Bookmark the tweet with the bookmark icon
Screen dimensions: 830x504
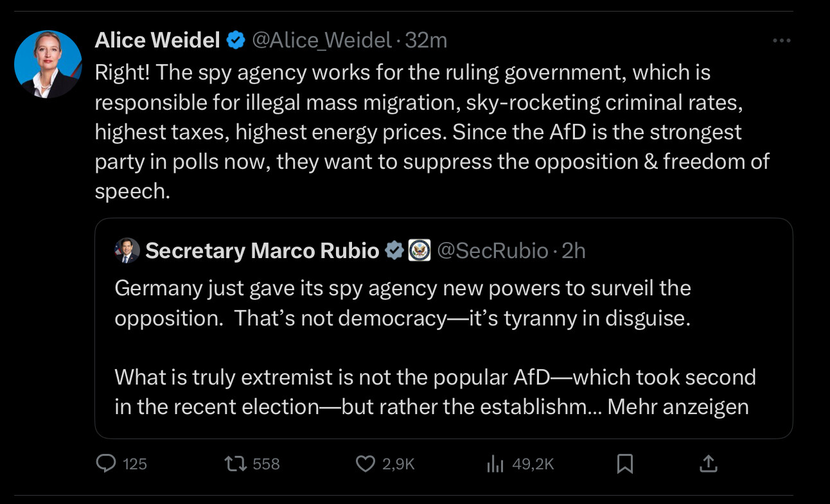[624, 464]
